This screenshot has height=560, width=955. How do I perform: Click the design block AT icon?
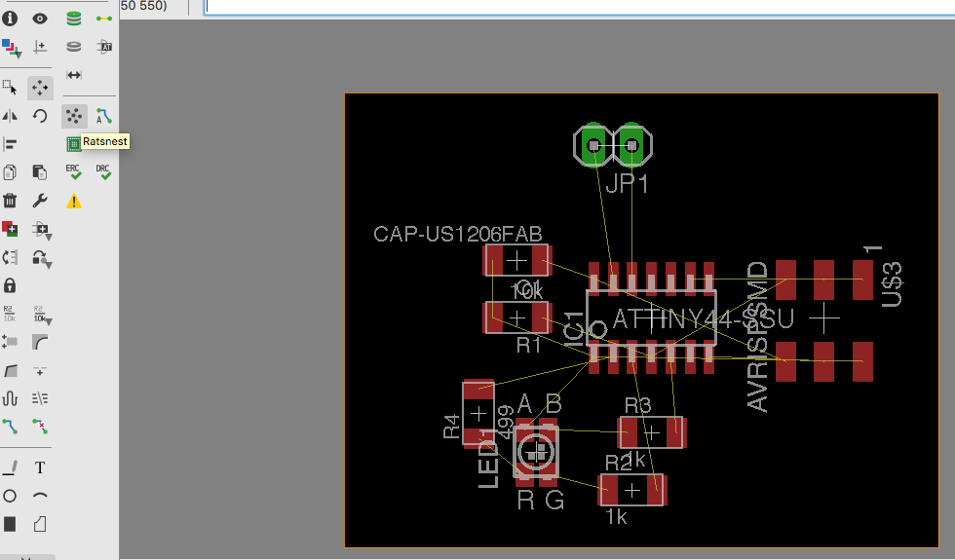[x=104, y=47]
